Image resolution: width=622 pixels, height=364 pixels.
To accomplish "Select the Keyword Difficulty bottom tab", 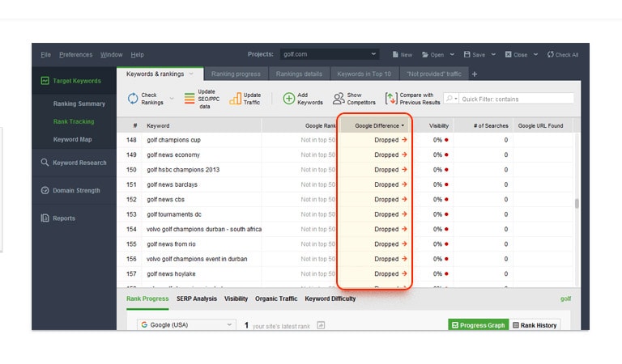I will tap(330, 298).
